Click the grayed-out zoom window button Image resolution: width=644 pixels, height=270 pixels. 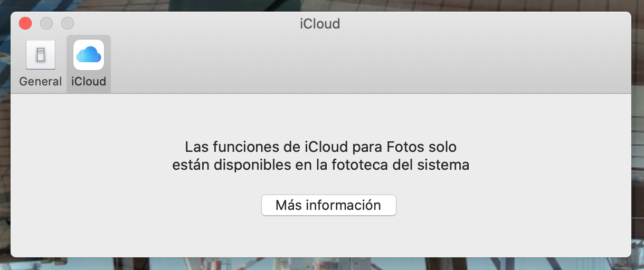pyautogui.click(x=68, y=24)
